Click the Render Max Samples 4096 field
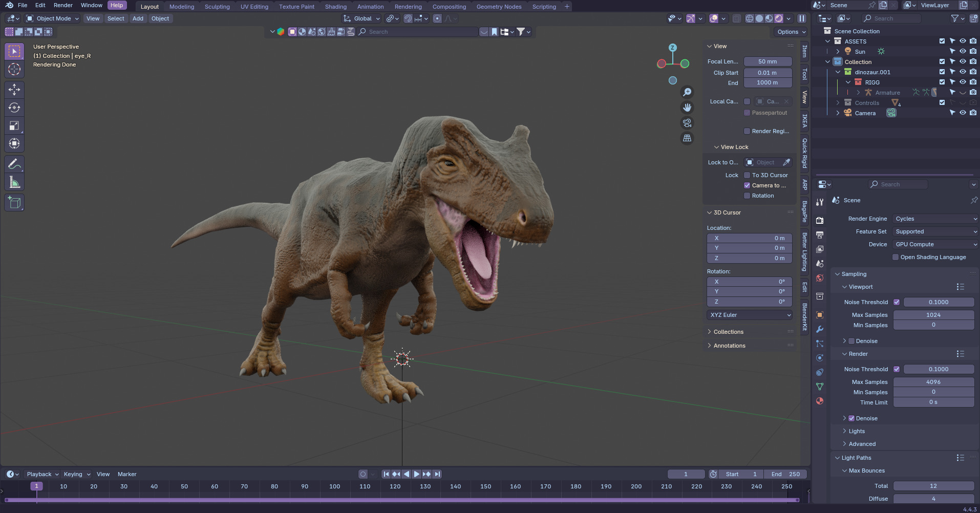This screenshot has width=980, height=513. 933,382
